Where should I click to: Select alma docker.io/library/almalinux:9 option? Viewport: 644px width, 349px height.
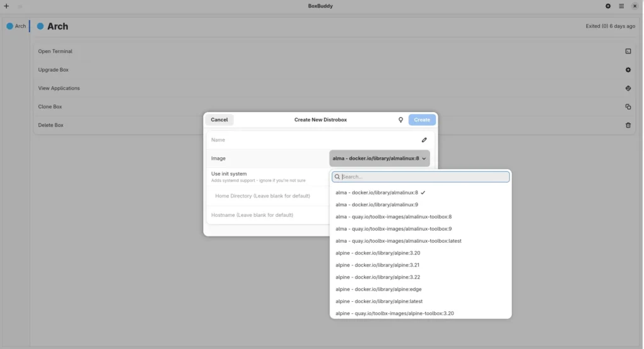point(421,204)
